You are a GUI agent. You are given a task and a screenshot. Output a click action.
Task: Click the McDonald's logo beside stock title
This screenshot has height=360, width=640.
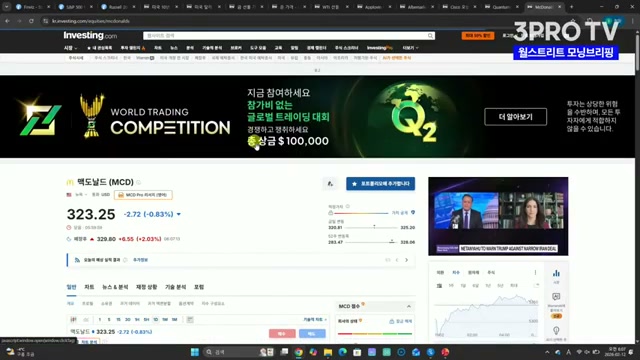coord(70,182)
